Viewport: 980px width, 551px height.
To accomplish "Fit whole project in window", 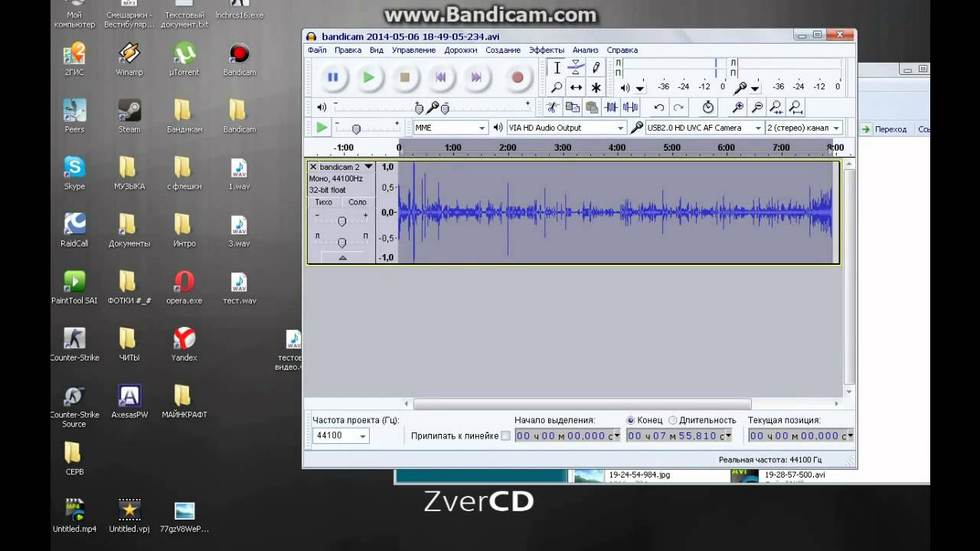I will point(796,107).
